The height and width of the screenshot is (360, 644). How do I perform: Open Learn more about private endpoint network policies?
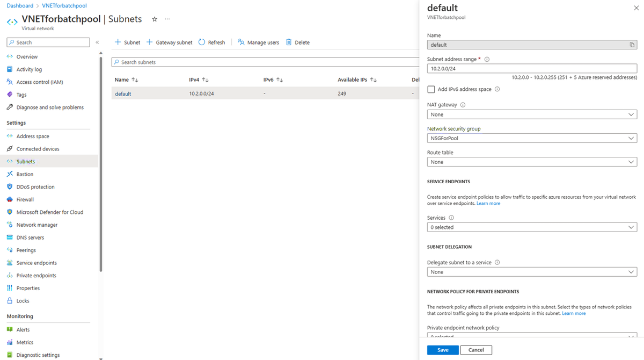pos(574,313)
